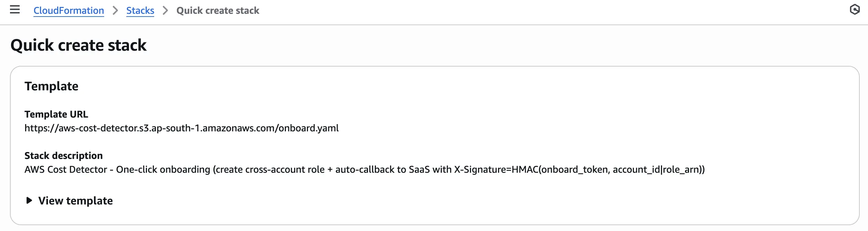Select the Quick create stack breadcrumb item
The image size is (868, 231).
coord(218,10)
